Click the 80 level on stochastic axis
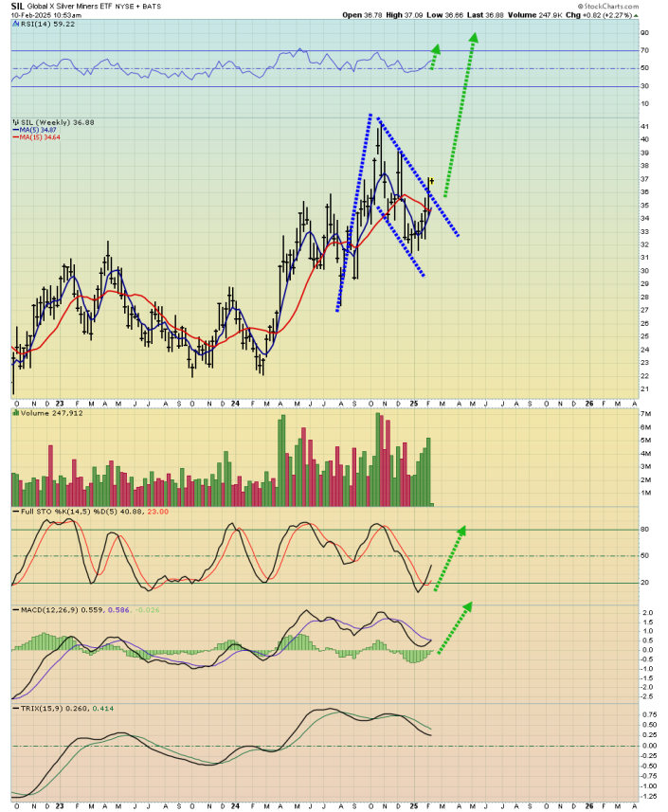The width and height of the screenshot is (668, 812). pyautogui.click(x=644, y=530)
